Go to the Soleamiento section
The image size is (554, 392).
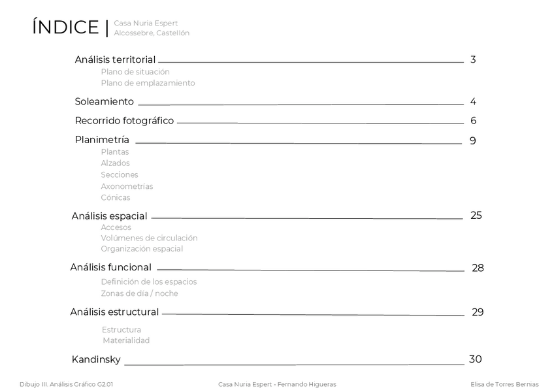pos(105,102)
